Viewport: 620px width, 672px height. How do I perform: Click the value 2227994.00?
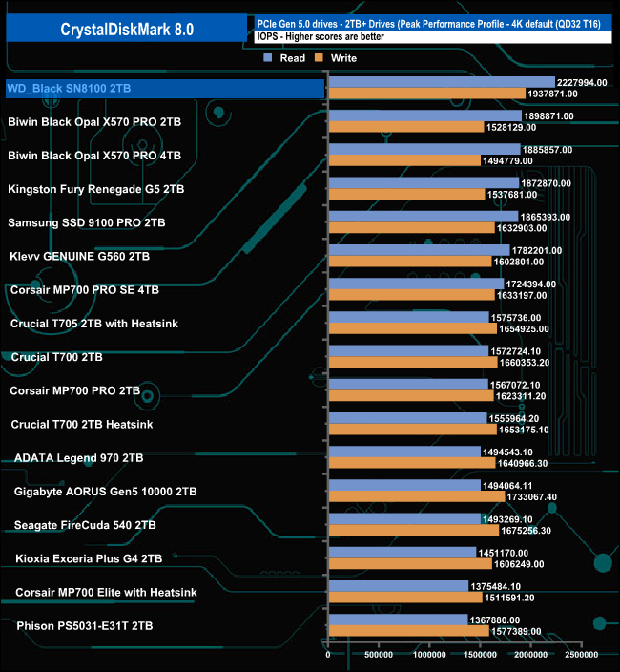[582, 83]
